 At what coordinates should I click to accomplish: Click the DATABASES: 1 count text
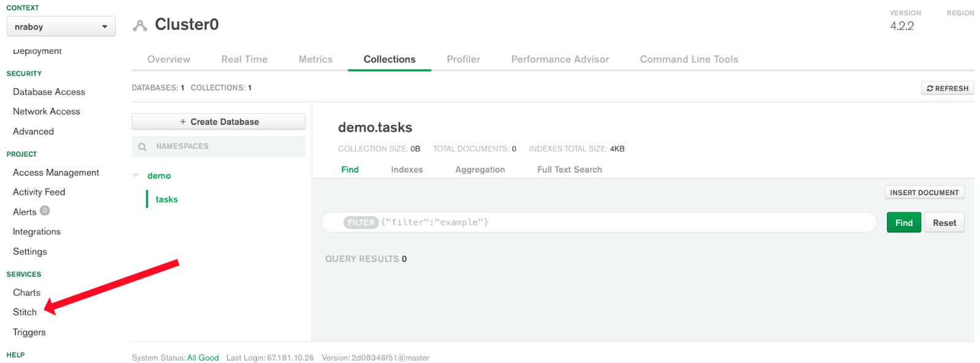158,88
